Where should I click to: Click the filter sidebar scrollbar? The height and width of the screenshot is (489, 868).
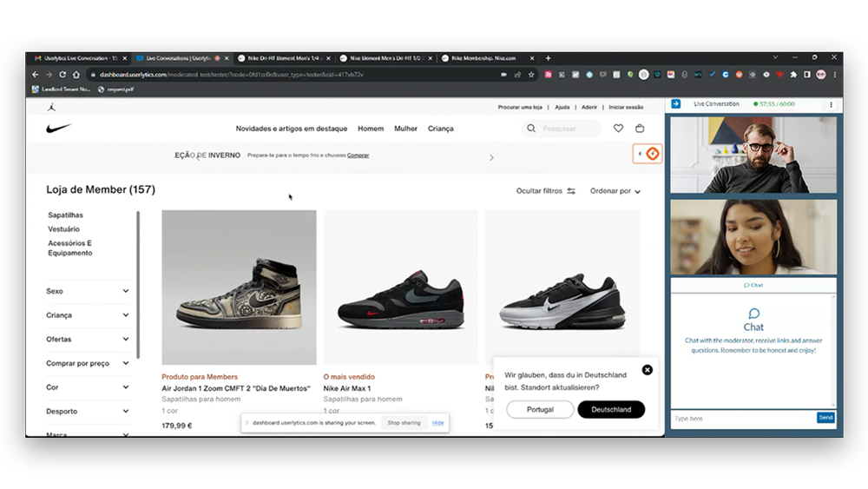[x=138, y=285]
